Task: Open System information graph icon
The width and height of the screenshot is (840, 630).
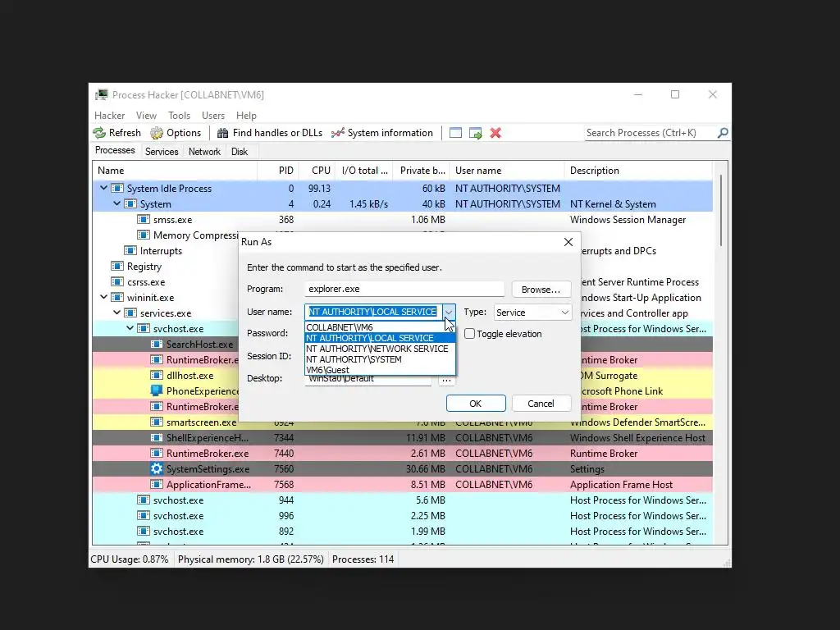Action: click(337, 133)
